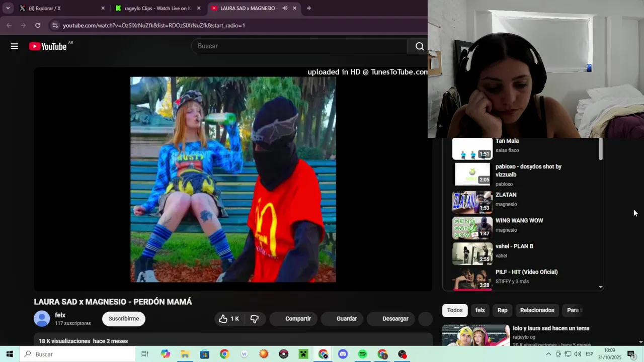
Task: Select the Rap filter chip
Action: 502,310
